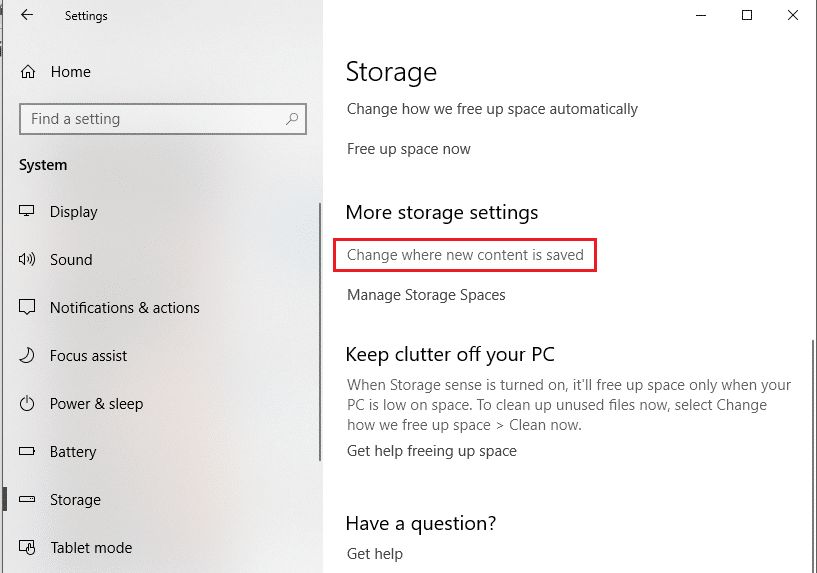The image size is (817, 573).
Task: Open Manage Storage Spaces link
Action: click(426, 295)
